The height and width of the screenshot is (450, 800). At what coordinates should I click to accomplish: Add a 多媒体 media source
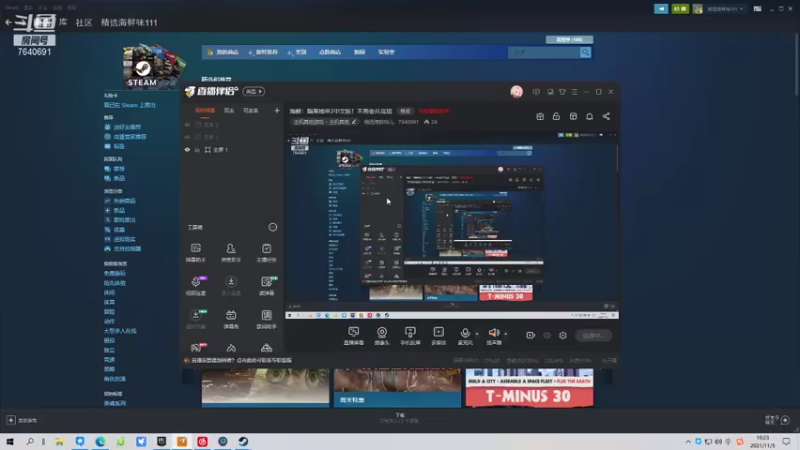[x=438, y=336]
